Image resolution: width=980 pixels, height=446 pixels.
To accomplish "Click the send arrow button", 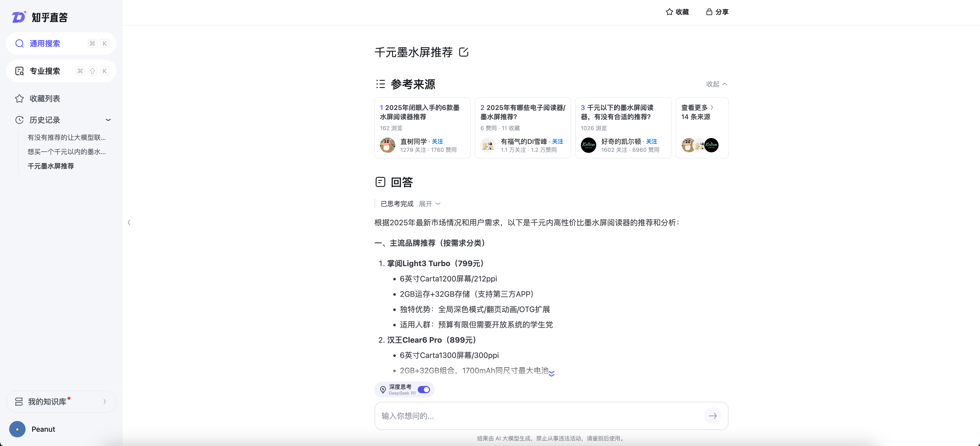I will tap(713, 416).
